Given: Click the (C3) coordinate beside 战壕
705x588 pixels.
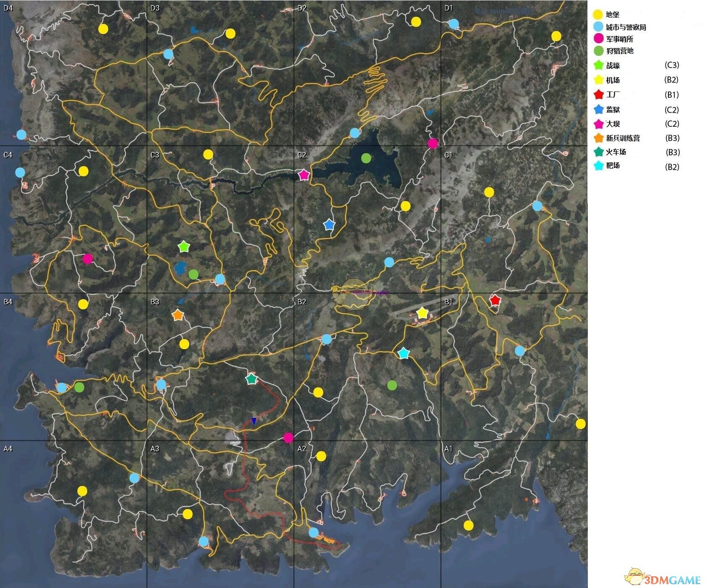Looking at the screenshot, I should coord(672,65).
